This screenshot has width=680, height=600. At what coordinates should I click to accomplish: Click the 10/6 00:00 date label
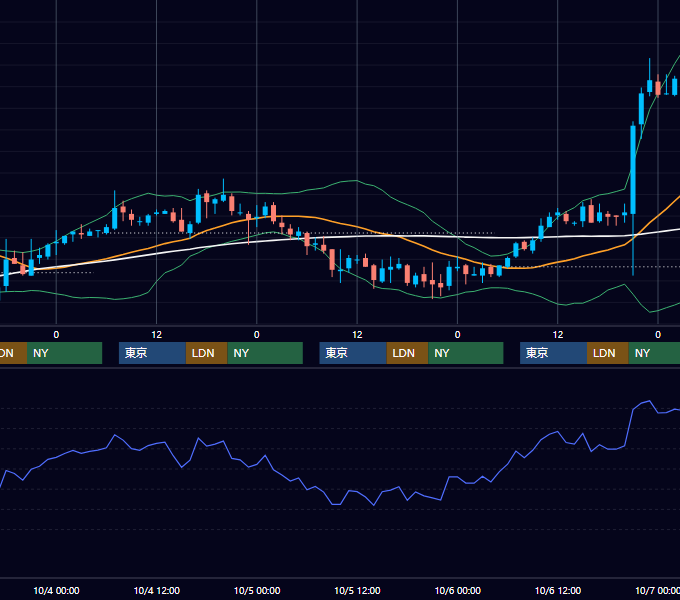[x=458, y=590]
